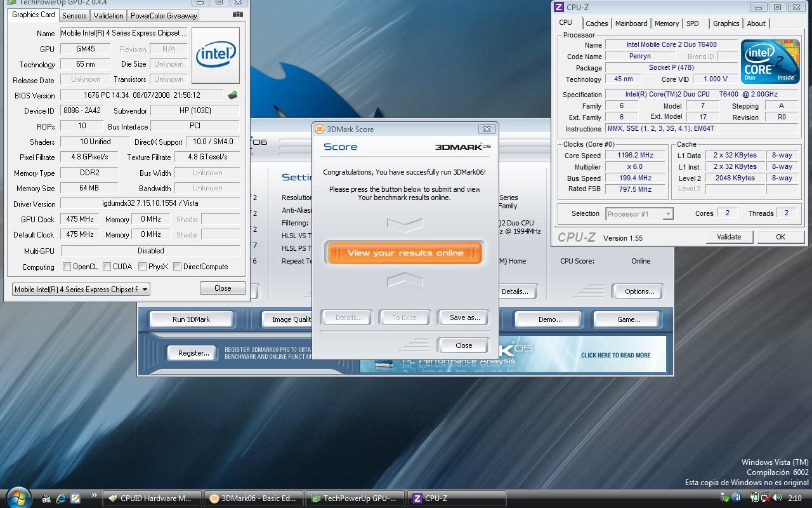The height and width of the screenshot is (508, 812).
Task: Switch to the Caches tab in CPU-Z
Action: point(596,23)
